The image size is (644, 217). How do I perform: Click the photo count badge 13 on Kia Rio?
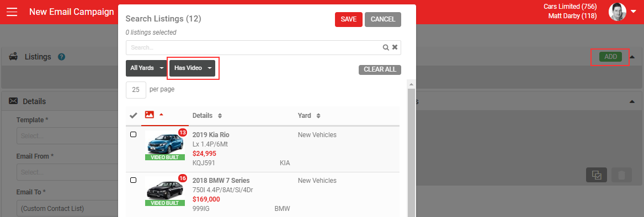coord(183,133)
